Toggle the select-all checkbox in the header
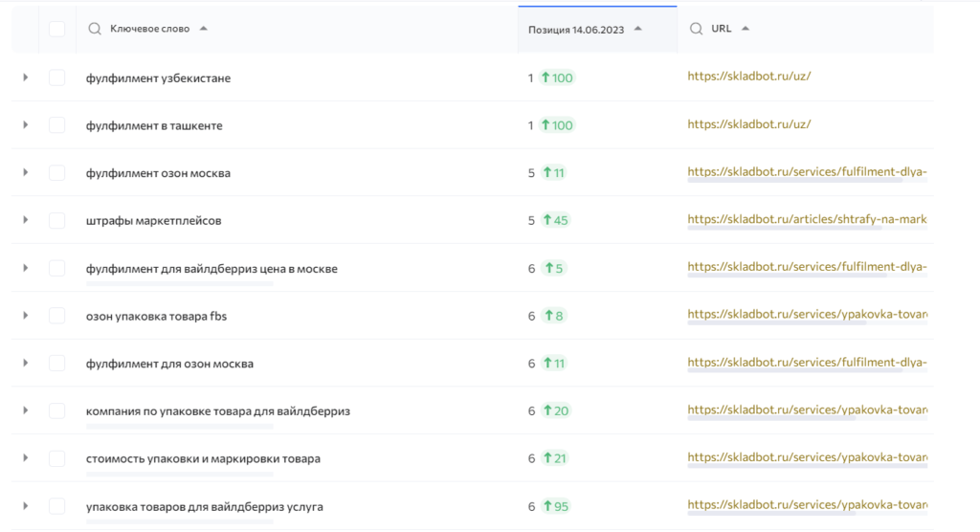This screenshot has width=980, height=532. 57,29
